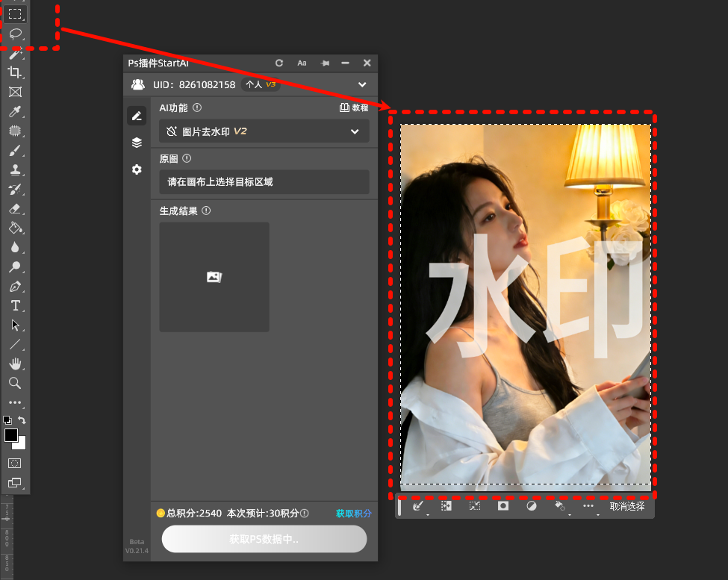Select the Horizontal Type tool
The height and width of the screenshot is (580, 728).
click(15, 306)
